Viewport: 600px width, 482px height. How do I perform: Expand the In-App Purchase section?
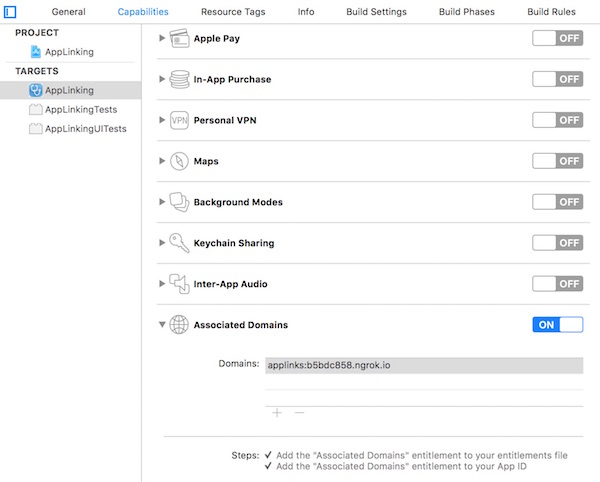tap(162, 79)
